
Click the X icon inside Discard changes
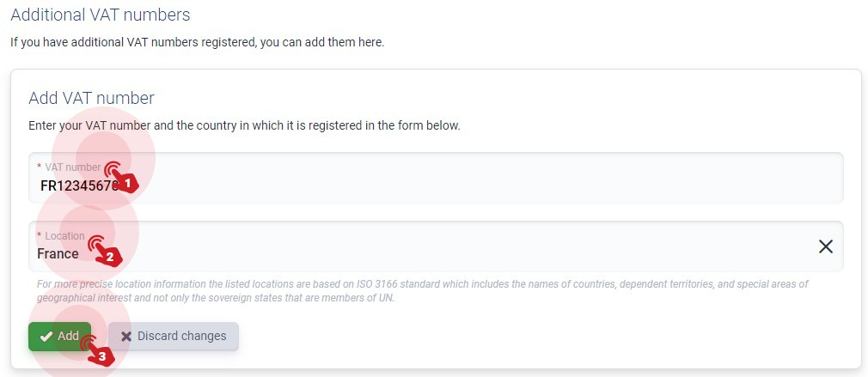tap(126, 336)
